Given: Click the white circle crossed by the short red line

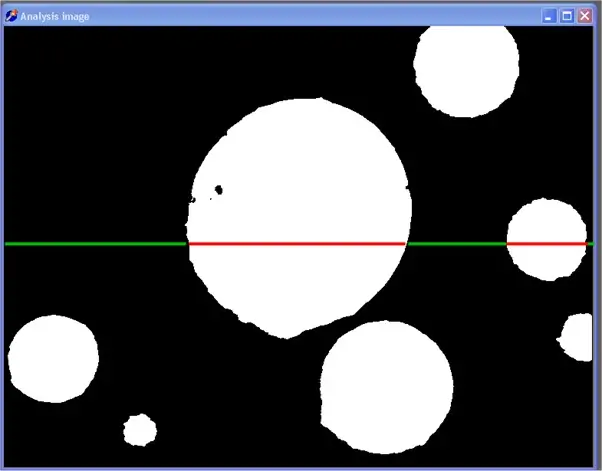Looking at the screenshot, I should click(546, 225).
